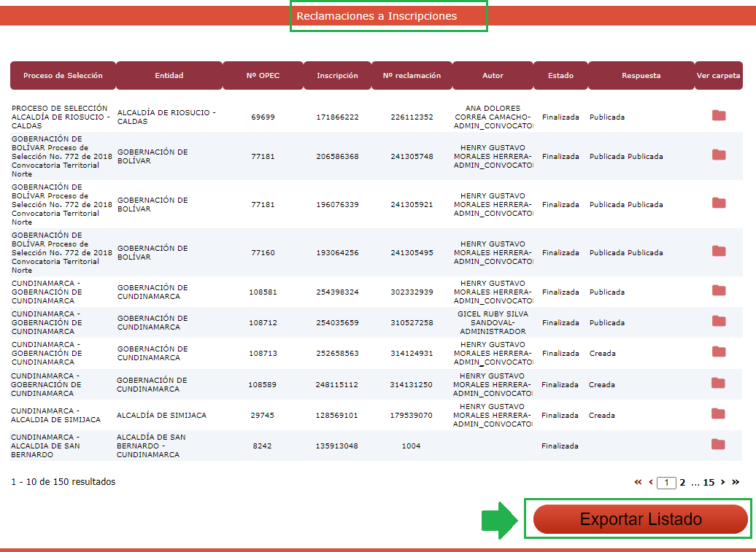Go to next page arrow
Screen dimensions: 756x552
click(722, 482)
